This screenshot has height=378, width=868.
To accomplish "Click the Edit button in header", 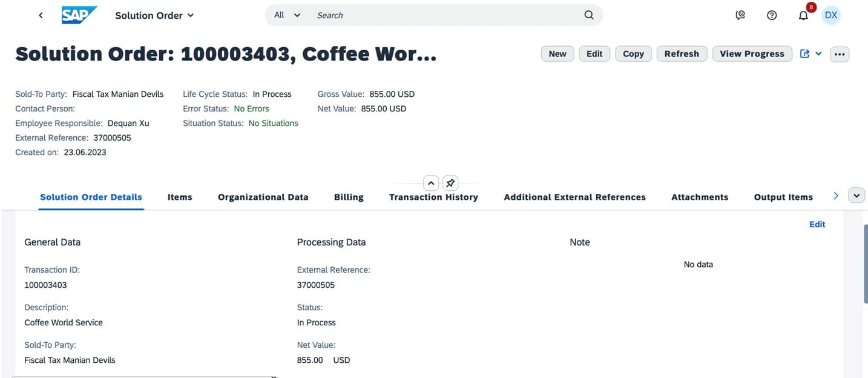I will (594, 54).
